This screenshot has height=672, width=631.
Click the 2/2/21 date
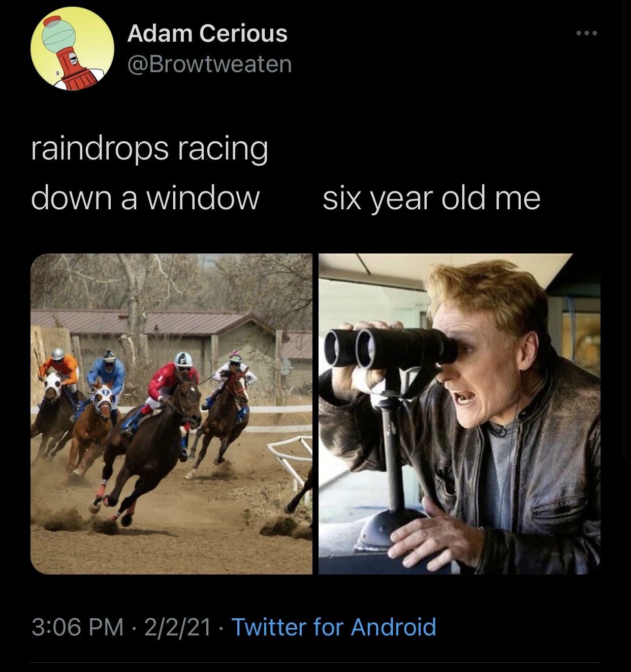point(177,626)
